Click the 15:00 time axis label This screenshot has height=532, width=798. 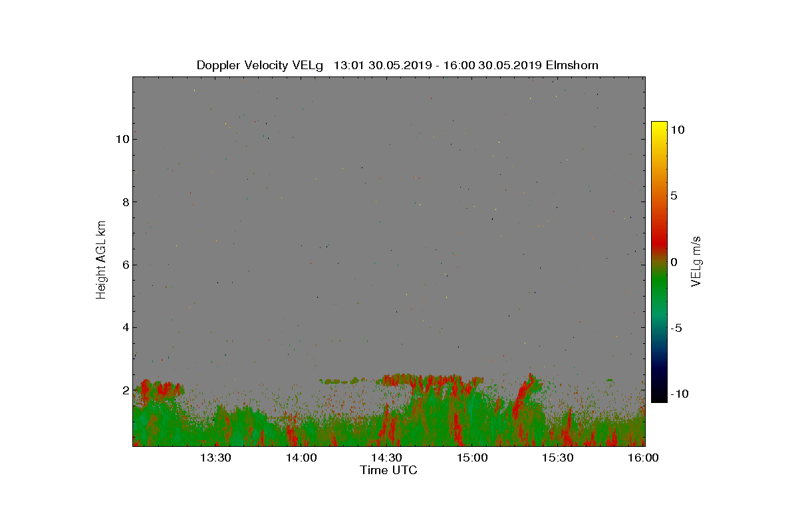tap(473, 458)
